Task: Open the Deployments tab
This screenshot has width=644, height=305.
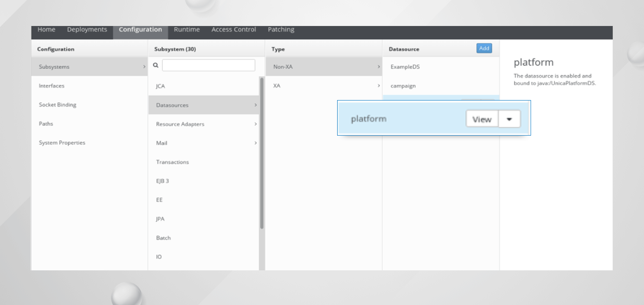Action: click(x=87, y=29)
